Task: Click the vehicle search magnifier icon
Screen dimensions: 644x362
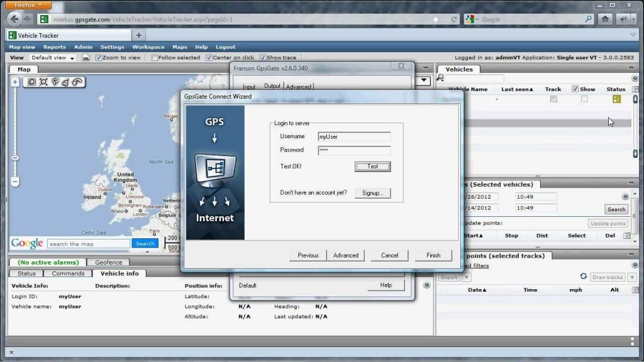Action: 440,77
